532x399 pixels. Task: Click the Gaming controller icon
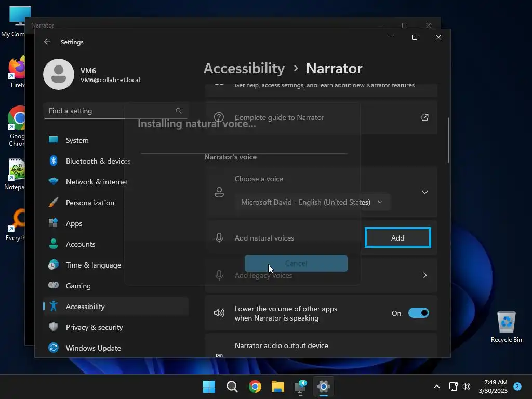pyautogui.click(x=54, y=285)
